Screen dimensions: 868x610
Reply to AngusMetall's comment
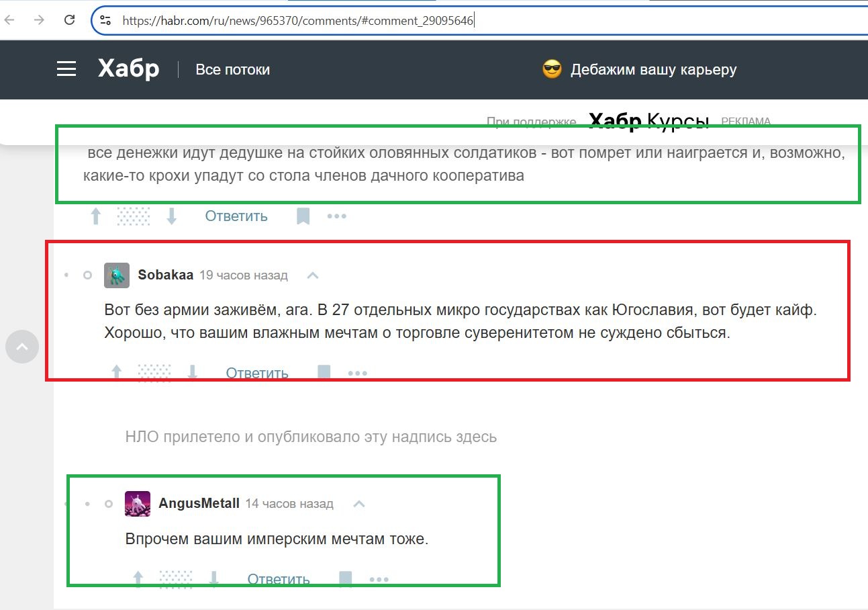point(277,578)
